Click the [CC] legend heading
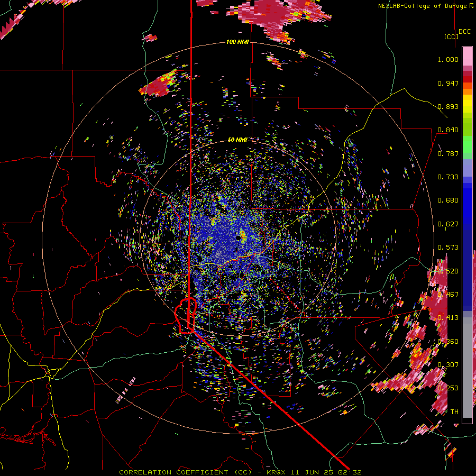This screenshot has width=476, height=476. click(x=451, y=36)
